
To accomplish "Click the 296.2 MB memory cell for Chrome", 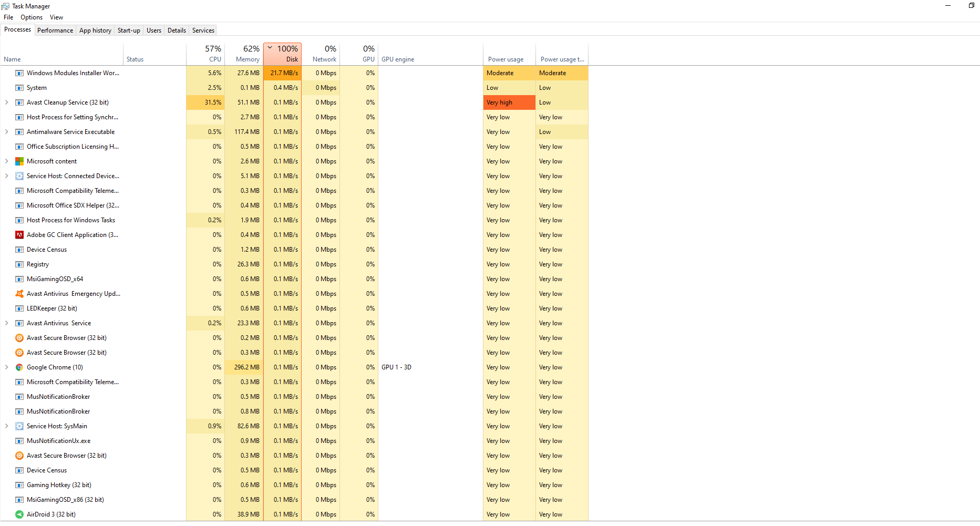I will click(244, 367).
